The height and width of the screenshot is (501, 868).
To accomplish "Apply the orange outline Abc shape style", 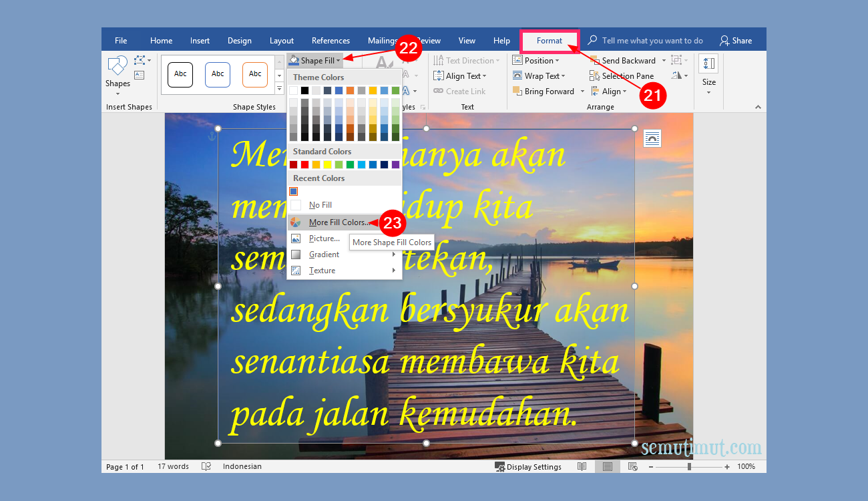I will [255, 75].
